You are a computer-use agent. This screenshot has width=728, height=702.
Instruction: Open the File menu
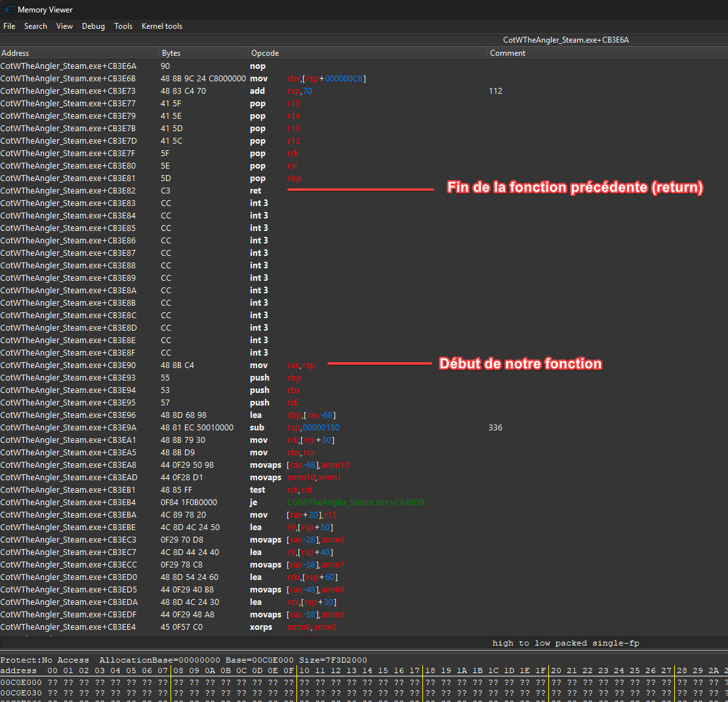pyautogui.click(x=9, y=26)
